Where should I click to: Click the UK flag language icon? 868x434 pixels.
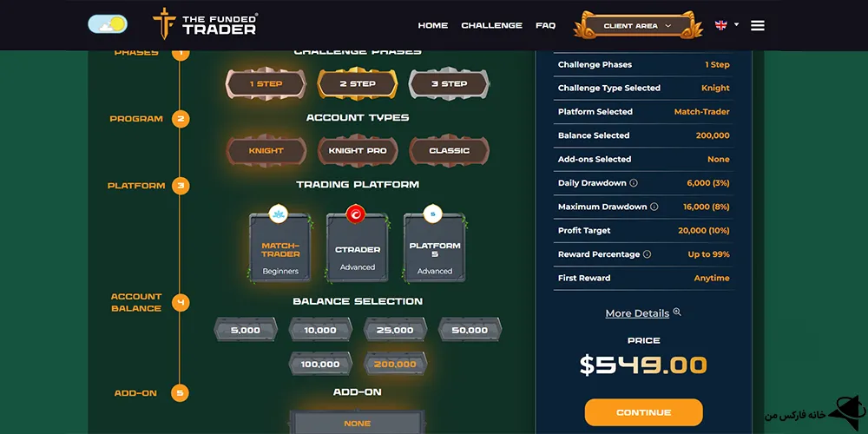pyautogui.click(x=720, y=25)
